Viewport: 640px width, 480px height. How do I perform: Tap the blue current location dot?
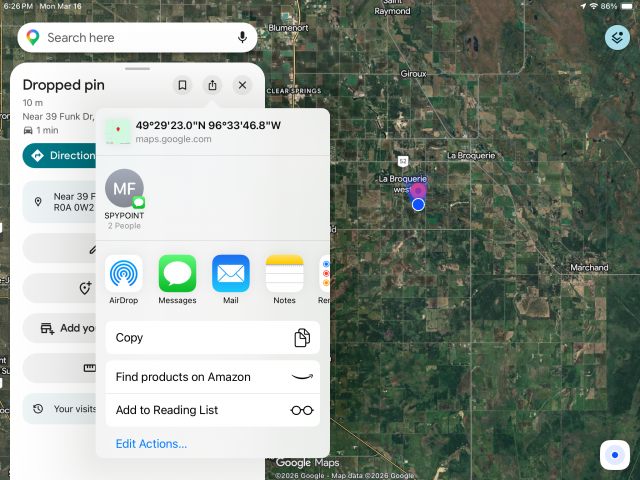coord(418,205)
